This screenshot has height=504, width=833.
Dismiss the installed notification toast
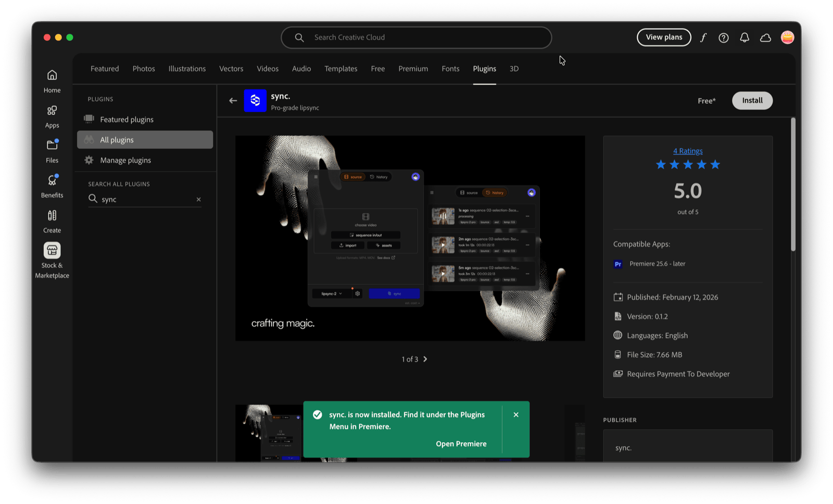tap(516, 415)
